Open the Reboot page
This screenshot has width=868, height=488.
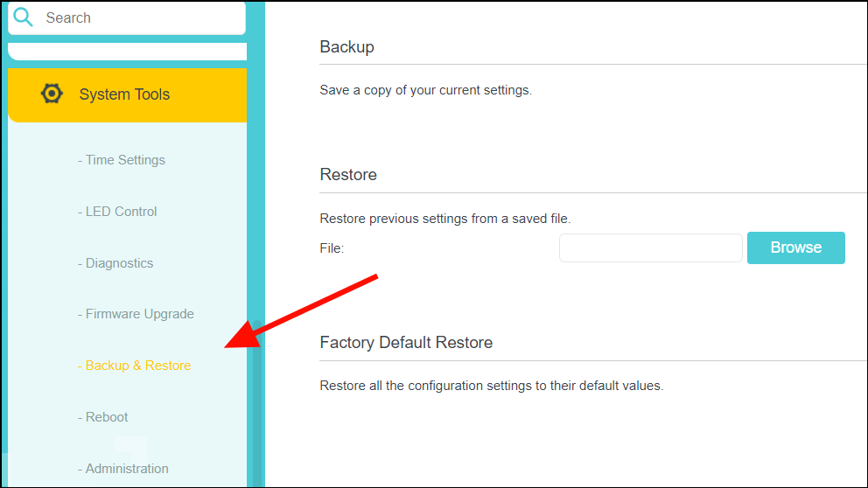coord(102,416)
